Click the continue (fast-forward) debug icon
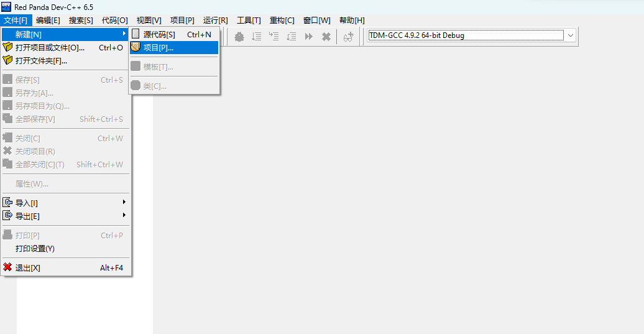 [309, 37]
